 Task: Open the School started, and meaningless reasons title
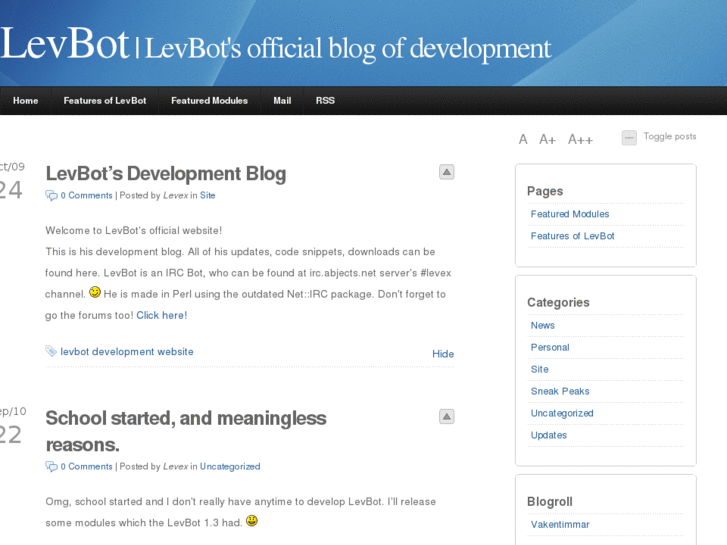tap(186, 431)
